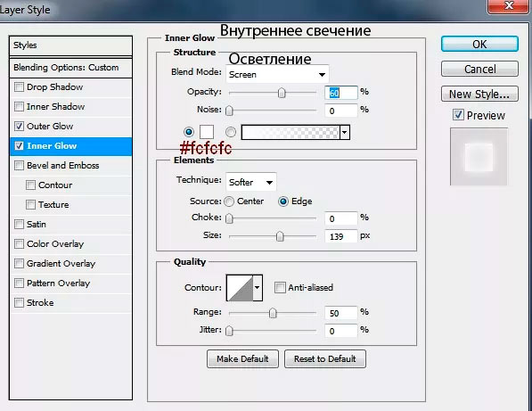Enable the Satin checkbox
The width and height of the screenshot is (532, 411).
(x=19, y=225)
